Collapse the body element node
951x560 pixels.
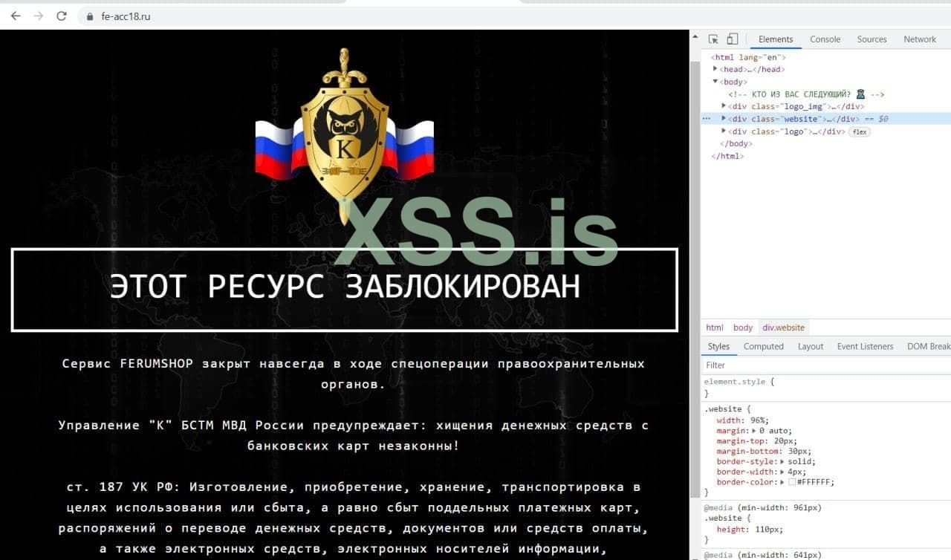tap(715, 82)
